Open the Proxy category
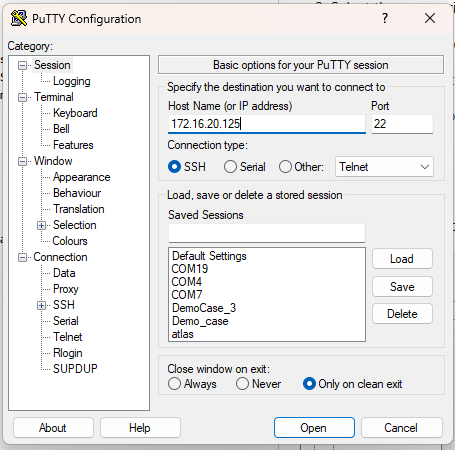 [x=66, y=289]
